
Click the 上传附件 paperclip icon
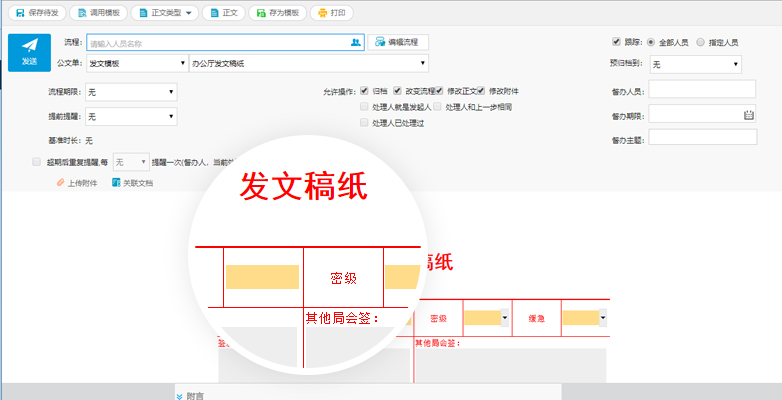coord(60,183)
